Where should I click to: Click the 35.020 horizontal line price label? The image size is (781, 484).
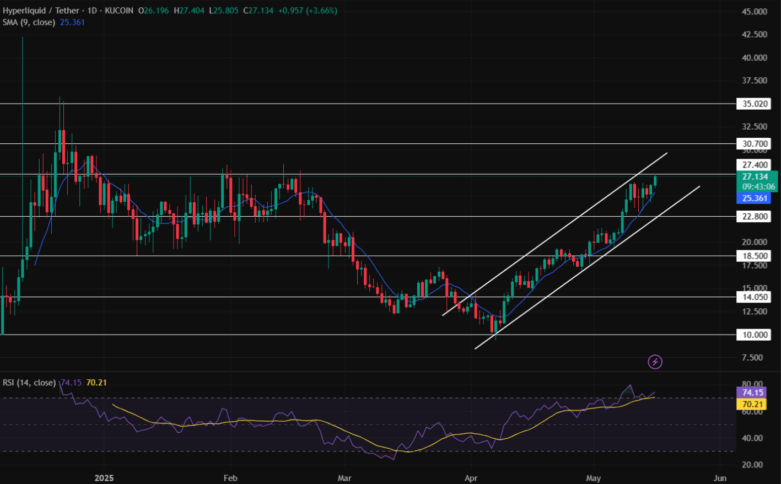pos(754,104)
